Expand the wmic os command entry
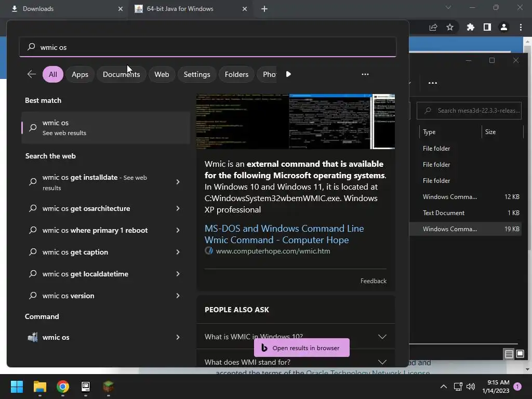532x399 pixels. [x=178, y=337]
